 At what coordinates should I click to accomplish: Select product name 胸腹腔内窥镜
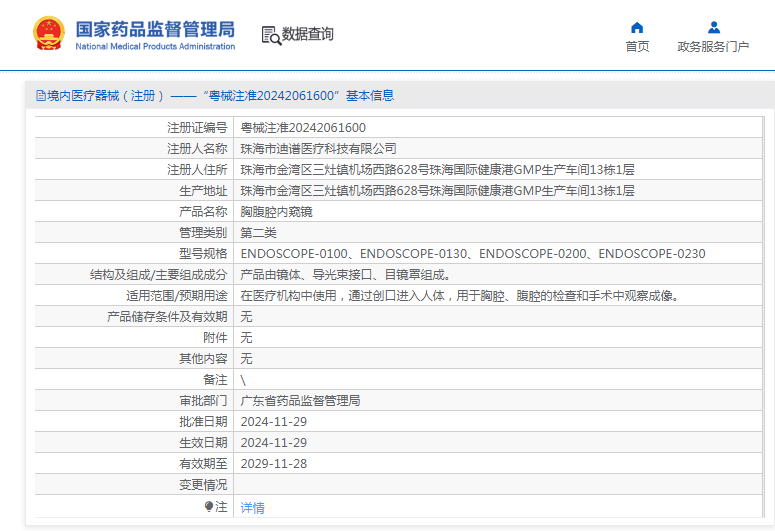coord(276,212)
